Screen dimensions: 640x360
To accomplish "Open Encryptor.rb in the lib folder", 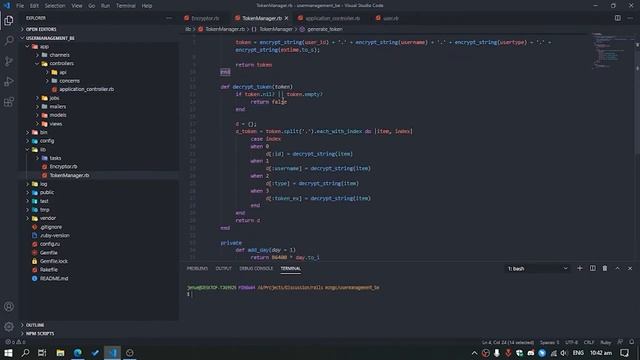I will (63, 167).
